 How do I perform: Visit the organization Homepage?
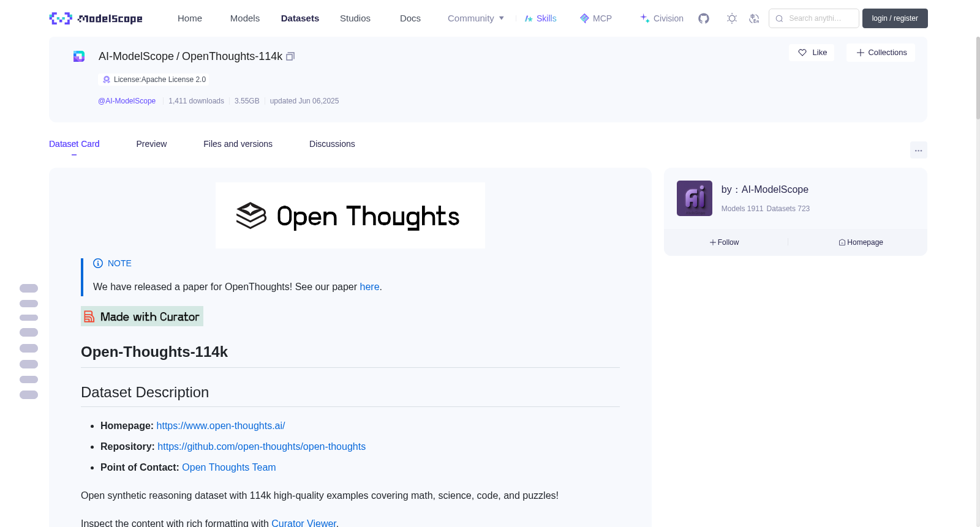pos(861,242)
